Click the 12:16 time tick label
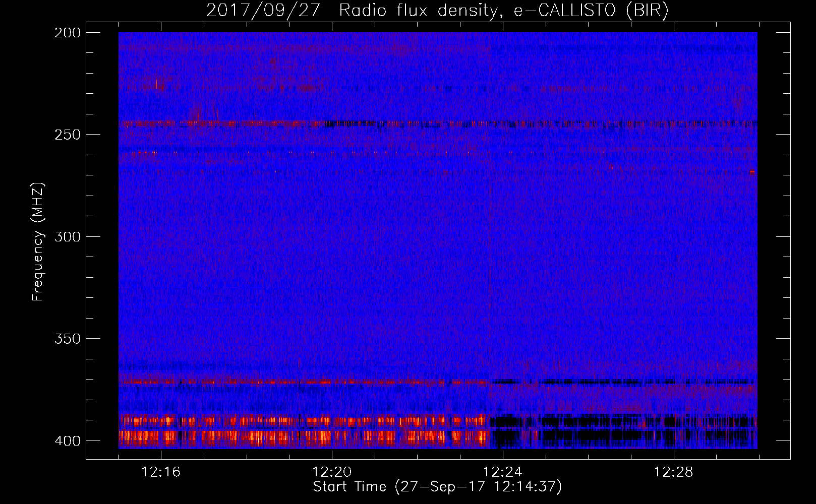This screenshot has width=816, height=504. coord(161,472)
